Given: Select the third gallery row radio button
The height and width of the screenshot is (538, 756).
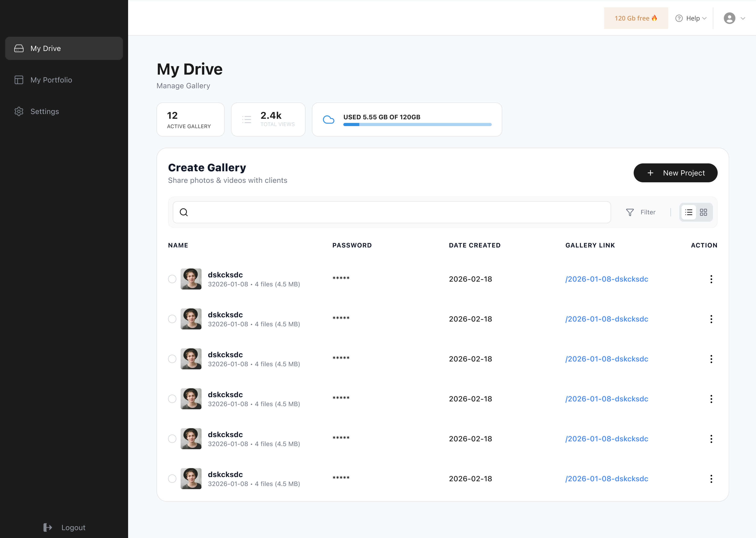Looking at the screenshot, I should [172, 359].
